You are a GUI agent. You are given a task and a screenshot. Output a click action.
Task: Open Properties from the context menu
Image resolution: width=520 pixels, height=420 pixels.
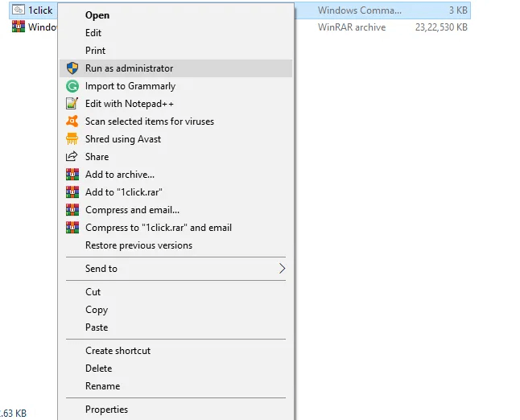point(106,410)
